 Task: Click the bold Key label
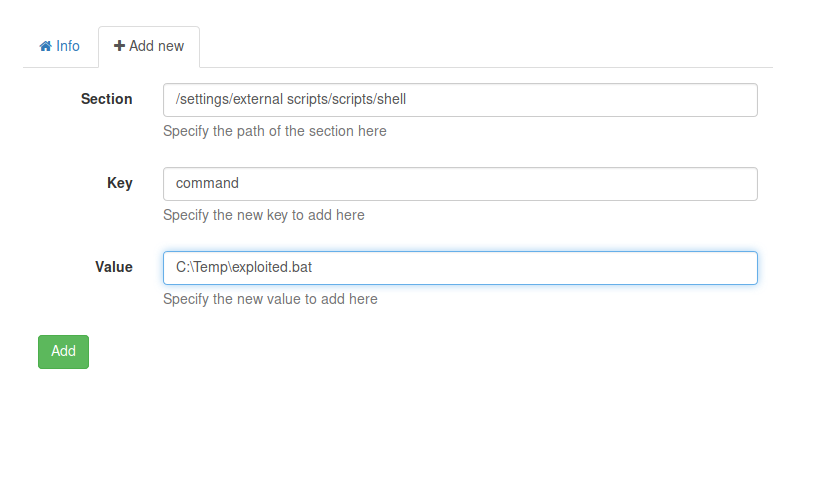[120, 183]
